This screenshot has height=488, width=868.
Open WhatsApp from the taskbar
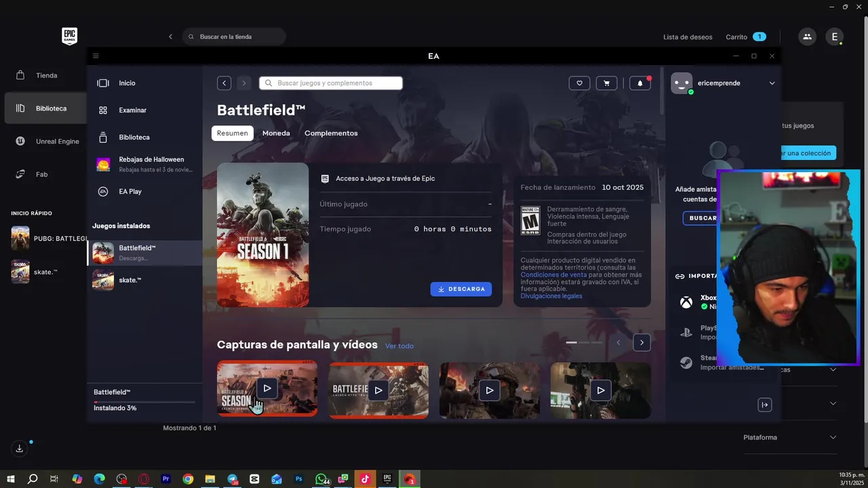pos(321,479)
